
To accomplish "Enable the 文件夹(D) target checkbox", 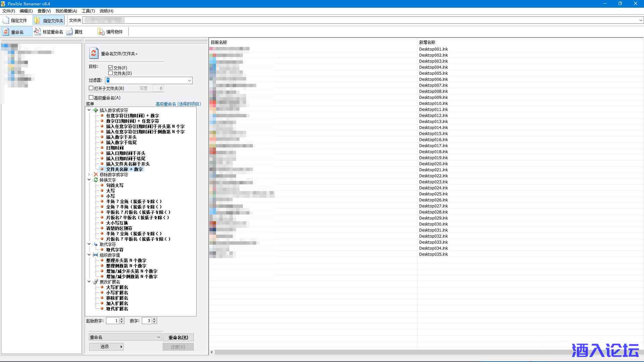I will [110, 73].
